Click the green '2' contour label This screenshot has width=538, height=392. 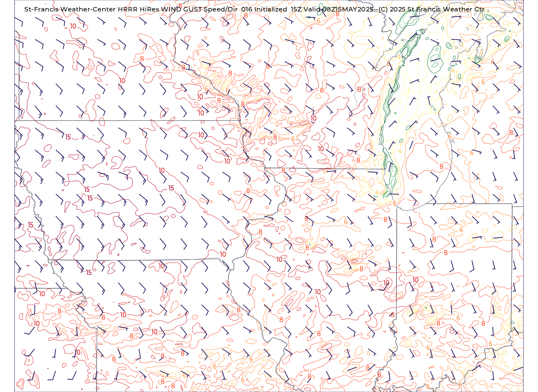(x=403, y=64)
